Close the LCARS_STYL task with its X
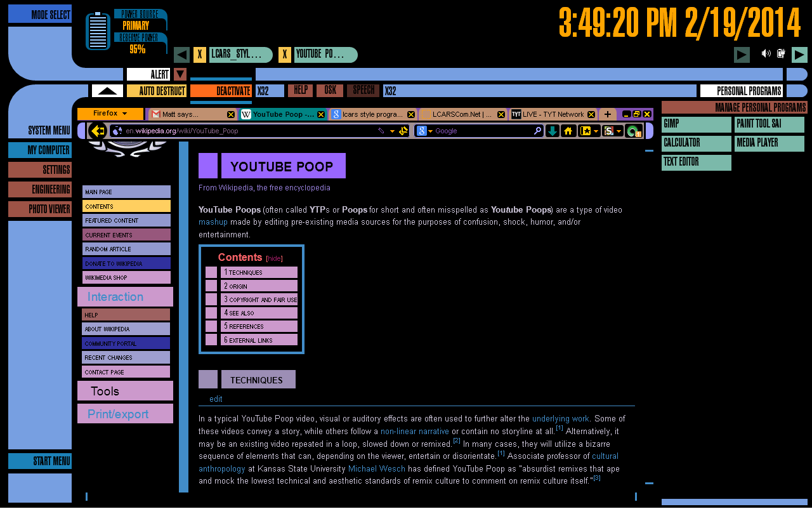Image resolution: width=812 pixels, height=509 pixels. (200, 55)
